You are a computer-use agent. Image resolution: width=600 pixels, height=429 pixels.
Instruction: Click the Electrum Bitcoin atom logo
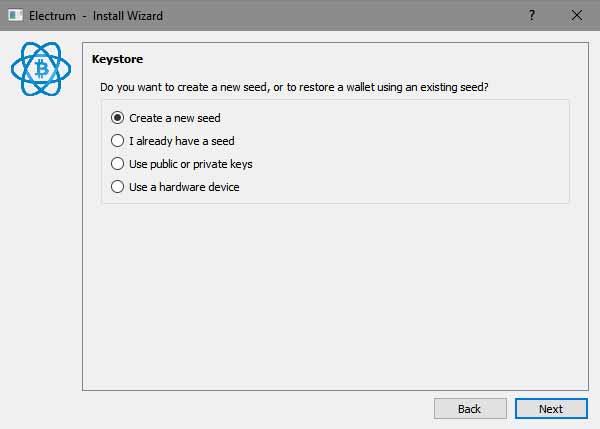point(41,69)
